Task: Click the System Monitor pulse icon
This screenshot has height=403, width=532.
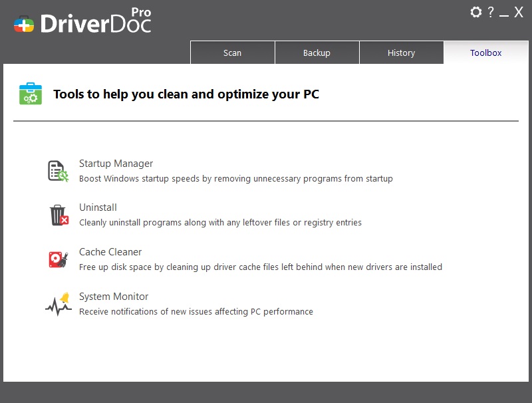Action: click(59, 305)
